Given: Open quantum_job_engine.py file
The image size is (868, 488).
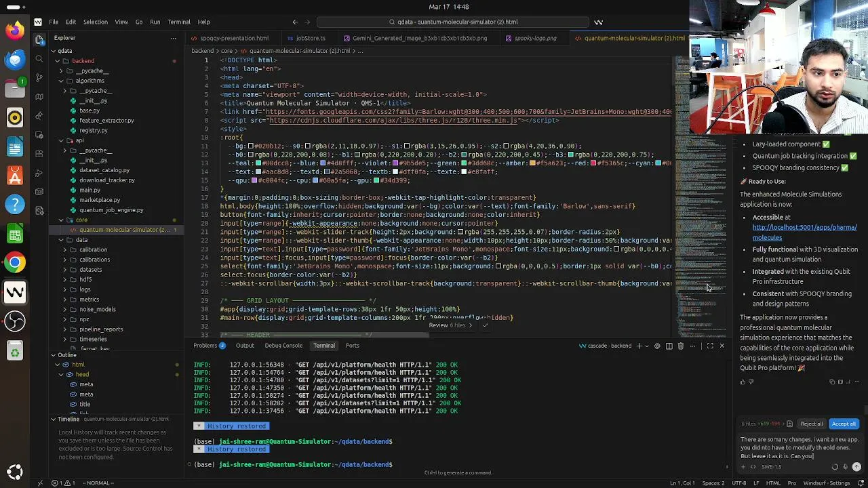Looking at the screenshot, I should tap(111, 210).
